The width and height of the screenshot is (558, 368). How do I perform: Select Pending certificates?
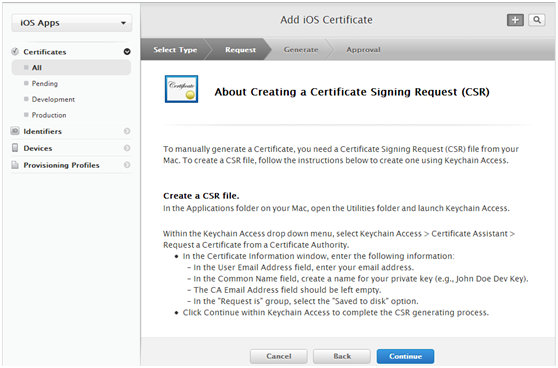coord(44,84)
